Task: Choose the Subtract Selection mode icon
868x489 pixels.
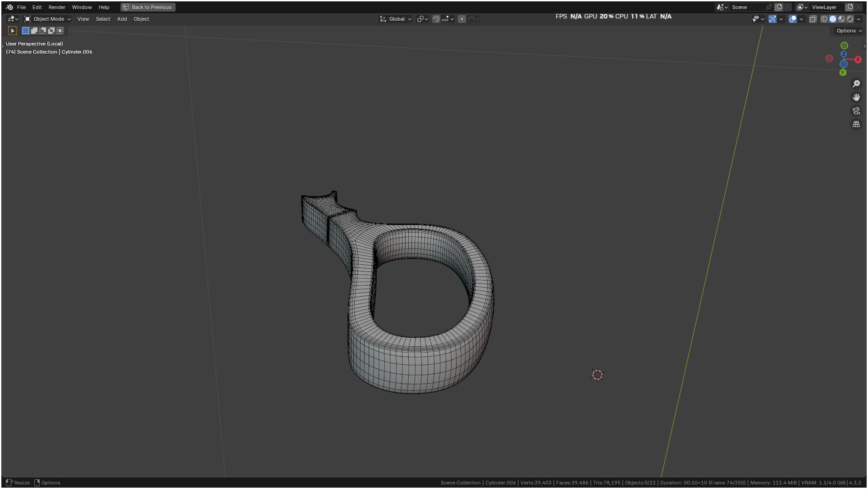Action: click(x=43, y=31)
